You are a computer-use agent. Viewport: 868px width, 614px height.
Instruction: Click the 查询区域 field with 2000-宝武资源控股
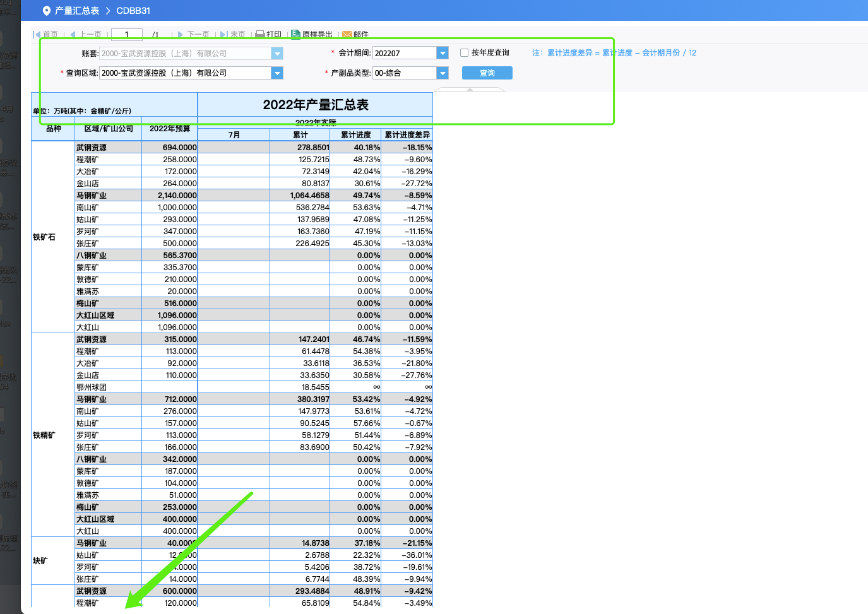pyautogui.click(x=186, y=73)
